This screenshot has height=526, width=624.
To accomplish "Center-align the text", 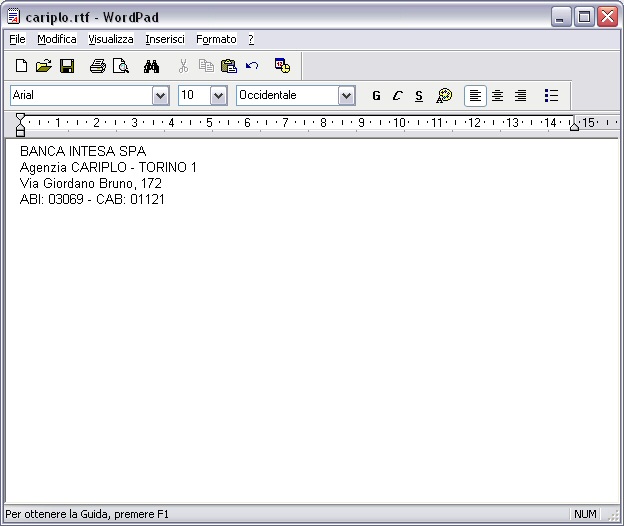I will [x=497, y=95].
